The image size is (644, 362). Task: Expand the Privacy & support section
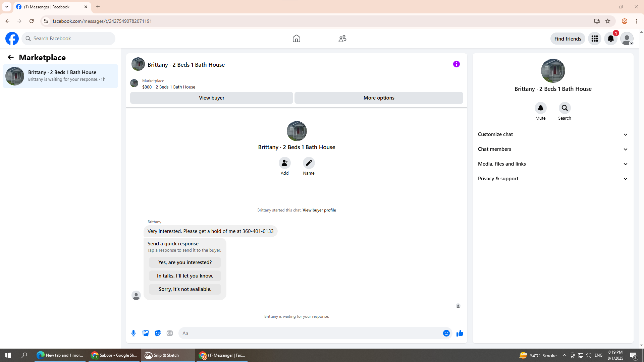[x=553, y=179]
